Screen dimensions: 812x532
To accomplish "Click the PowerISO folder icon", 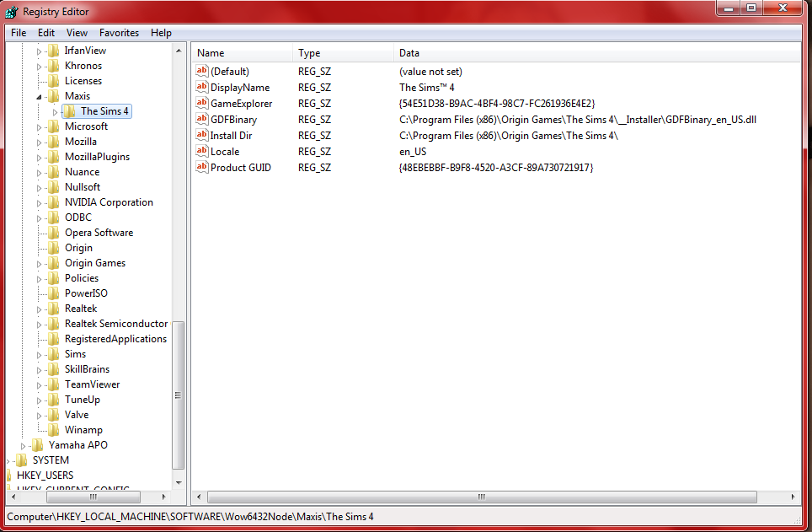I will (53, 293).
